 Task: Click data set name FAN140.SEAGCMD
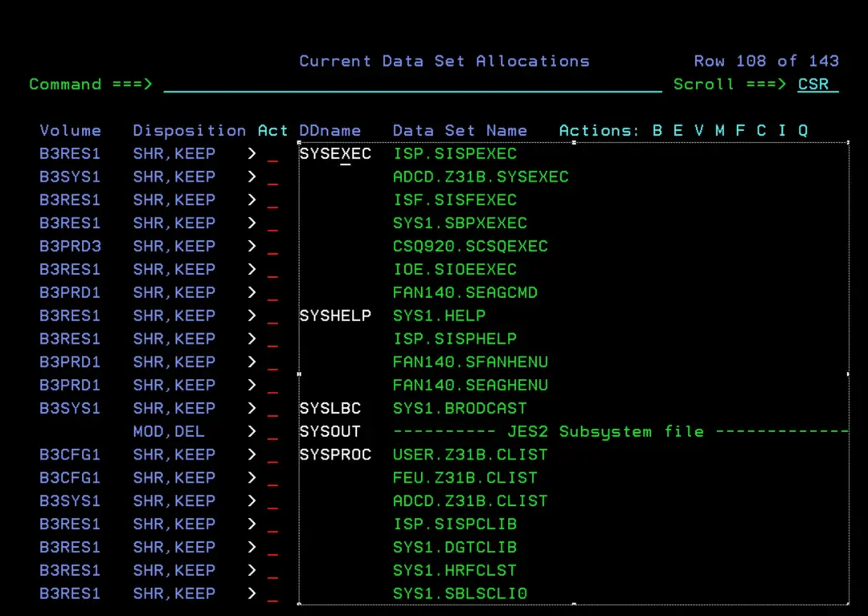[x=465, y=292]
